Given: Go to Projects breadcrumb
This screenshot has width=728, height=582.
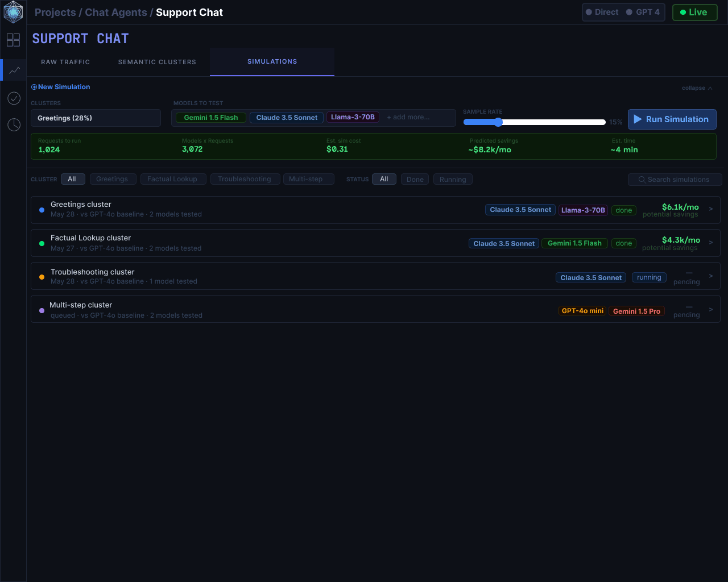Looking at the screenshot, I should tap(55, 13).
